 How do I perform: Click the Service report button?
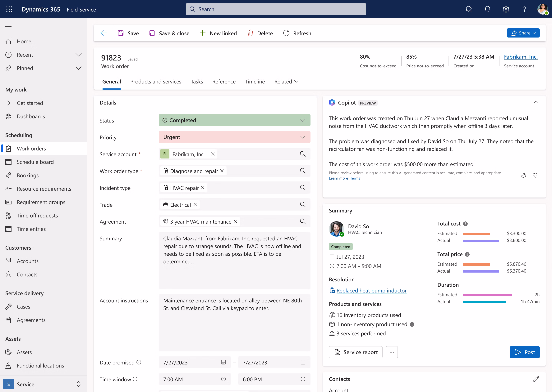[x=356, y=352]
